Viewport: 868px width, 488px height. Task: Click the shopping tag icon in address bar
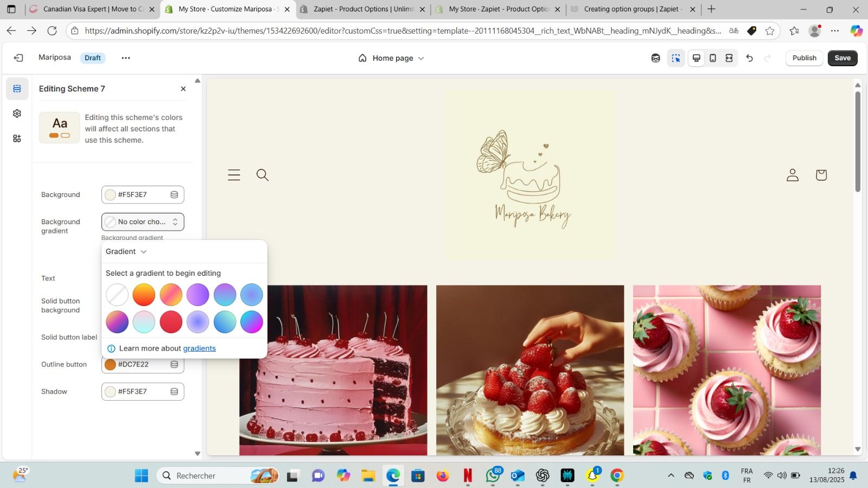[x=752, y=31]
